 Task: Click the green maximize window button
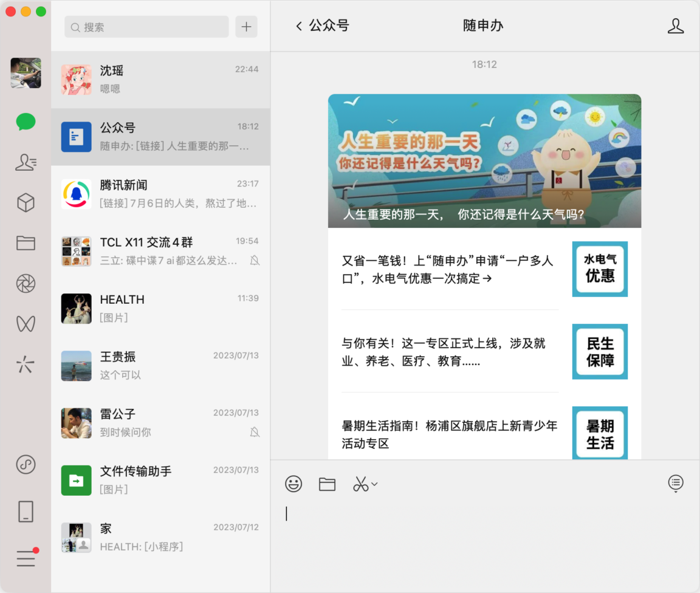41,12
